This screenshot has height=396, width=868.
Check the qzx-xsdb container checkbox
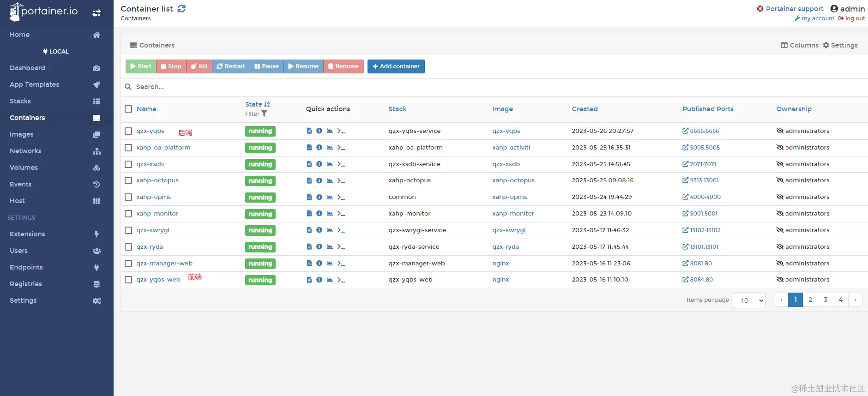pos(128,164)
